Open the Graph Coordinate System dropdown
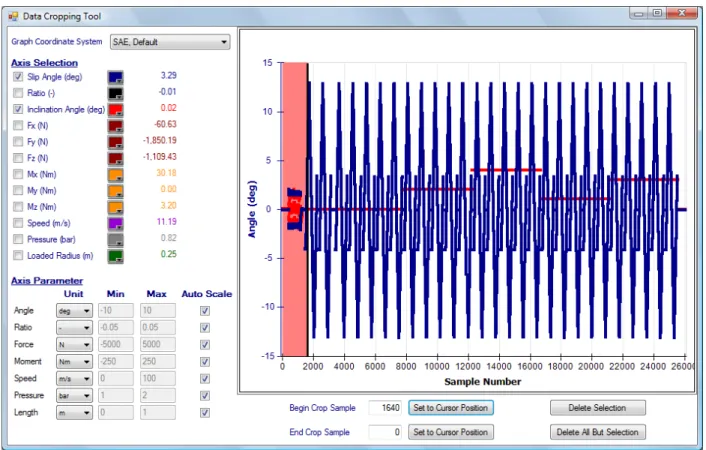The width and height of the screenshot is (706, 450). click(170, 42)
